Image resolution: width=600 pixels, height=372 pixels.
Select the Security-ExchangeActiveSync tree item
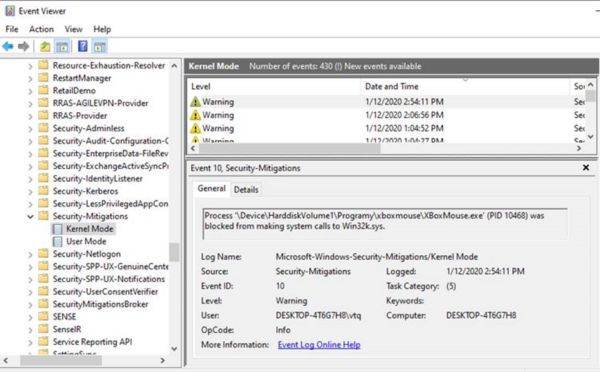point(110,166)
